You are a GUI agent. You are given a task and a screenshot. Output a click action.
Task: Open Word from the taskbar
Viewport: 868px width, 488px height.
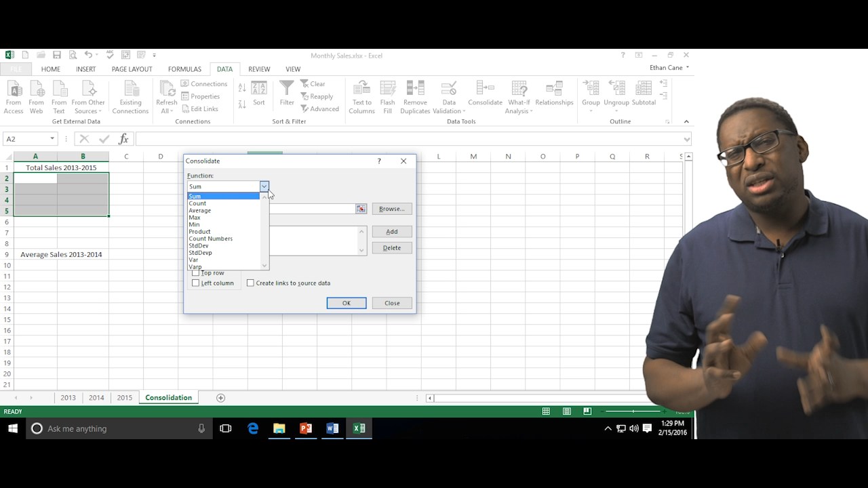click(332, 428)
